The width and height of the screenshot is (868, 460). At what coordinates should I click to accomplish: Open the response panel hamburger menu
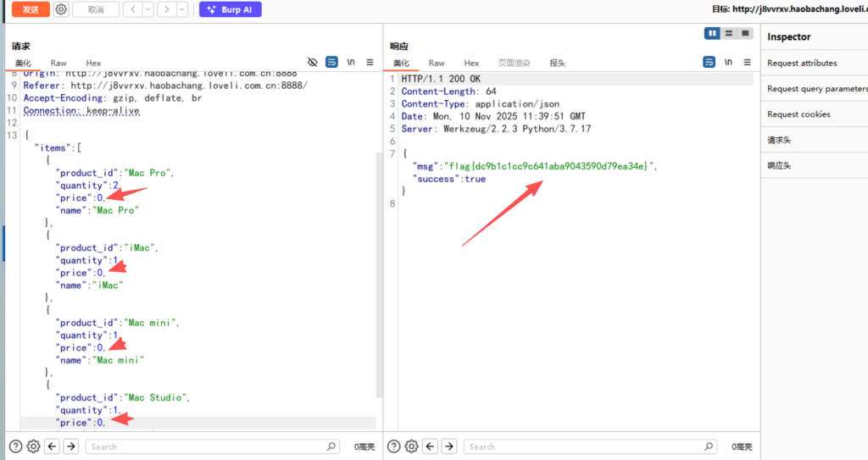coord(746,63)
